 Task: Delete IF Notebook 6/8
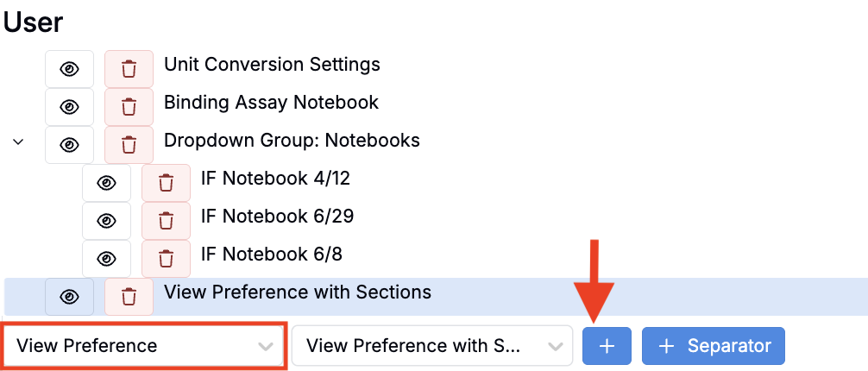click(x=166, y=258)
